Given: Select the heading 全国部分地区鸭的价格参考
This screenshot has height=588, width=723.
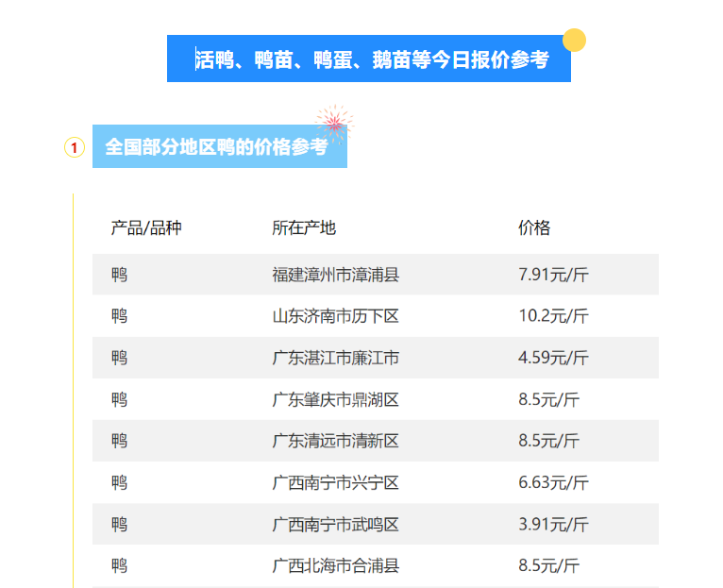Looking at the screenshot, I should click(x=216, y=147).
